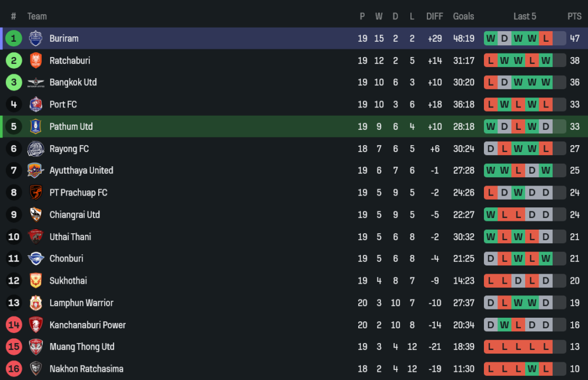Click the Buriram team crest icon
Viewport: 588px width, 380px height.
click(36, 39)
